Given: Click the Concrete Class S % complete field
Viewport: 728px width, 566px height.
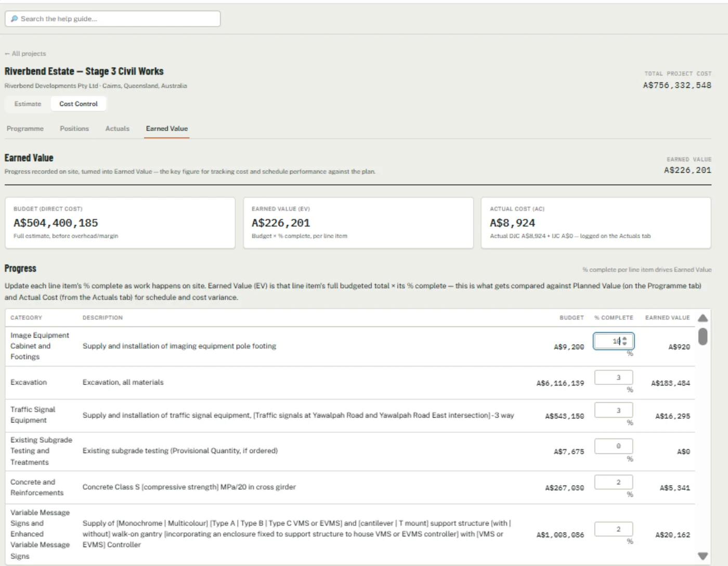Looking at the screenshot, I should coord(614,482).
